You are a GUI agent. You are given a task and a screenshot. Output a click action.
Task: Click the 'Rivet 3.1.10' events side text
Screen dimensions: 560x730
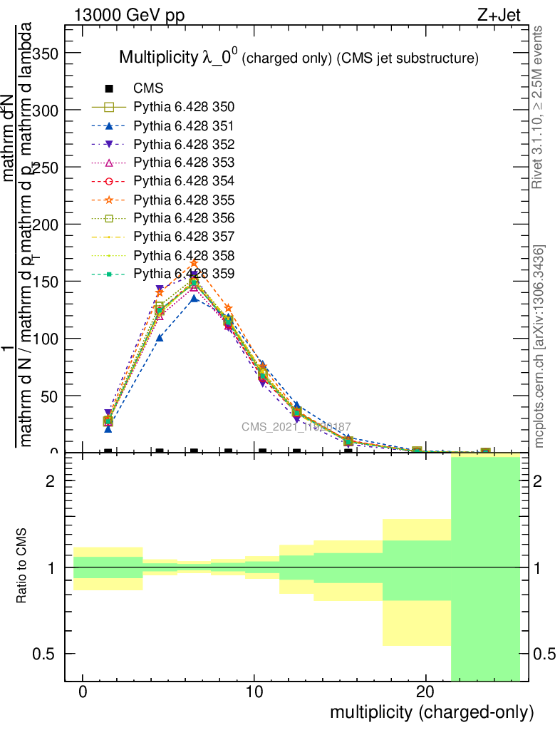537,107
